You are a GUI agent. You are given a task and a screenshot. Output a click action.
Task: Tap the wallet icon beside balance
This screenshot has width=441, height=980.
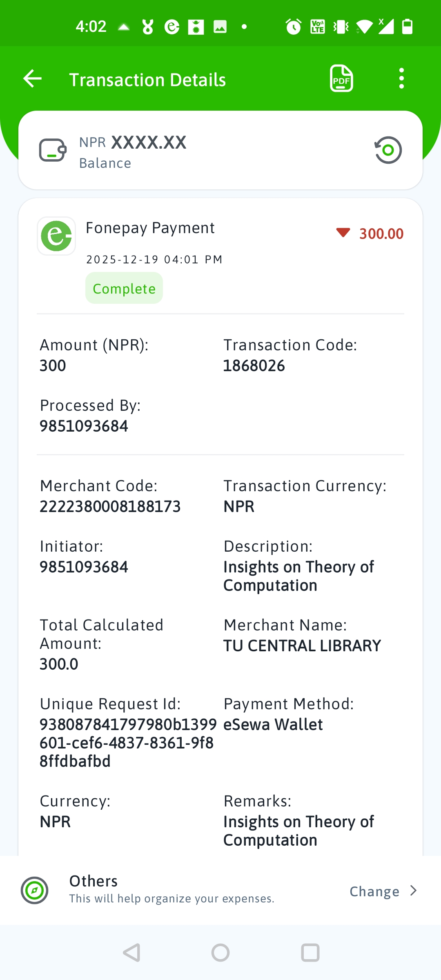53,150
